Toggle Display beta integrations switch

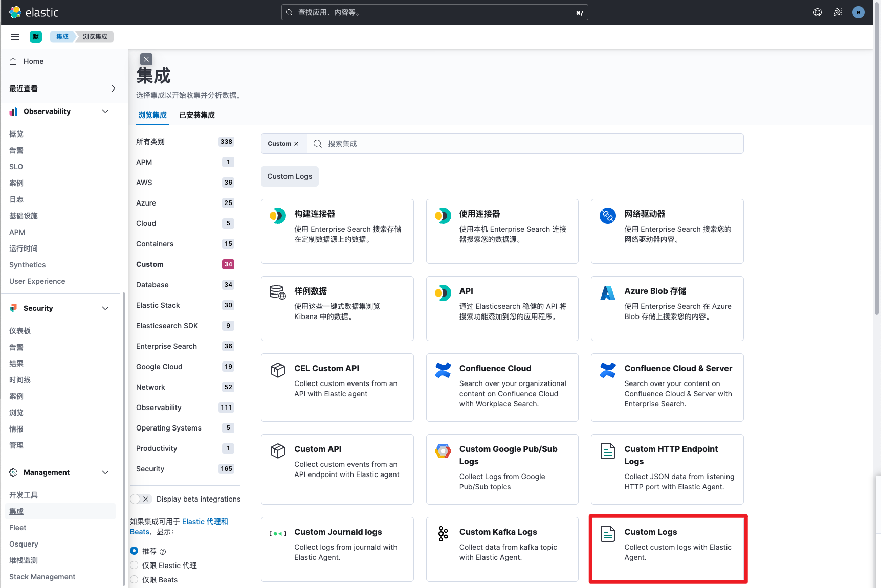point(141,499)
